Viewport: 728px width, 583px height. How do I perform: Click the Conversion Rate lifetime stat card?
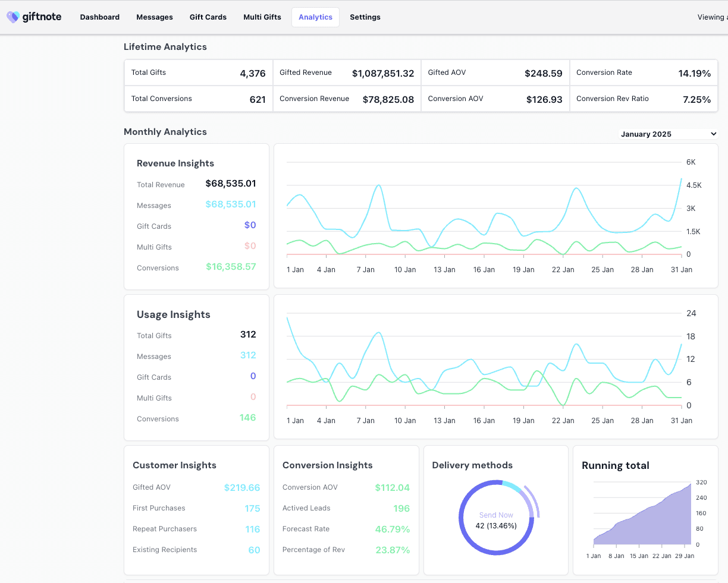point(644,73)
